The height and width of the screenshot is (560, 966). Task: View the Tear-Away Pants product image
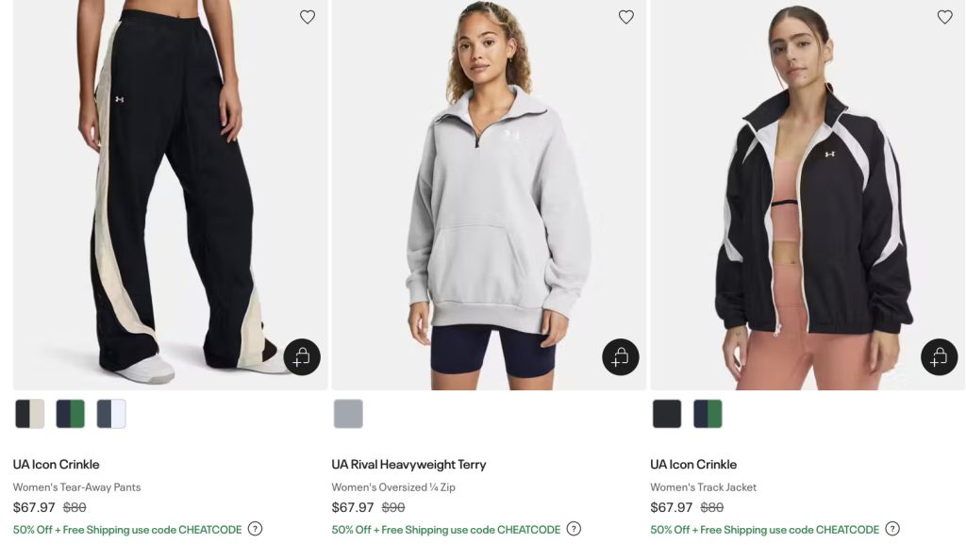pyautogui.click(x=170, y=189)
